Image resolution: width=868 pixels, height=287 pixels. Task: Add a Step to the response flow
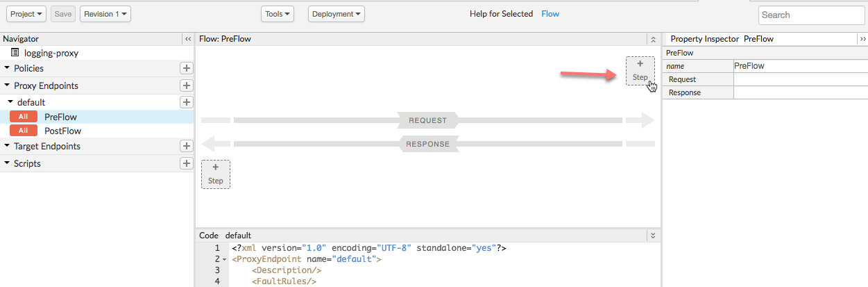click(x=215, y=174)
